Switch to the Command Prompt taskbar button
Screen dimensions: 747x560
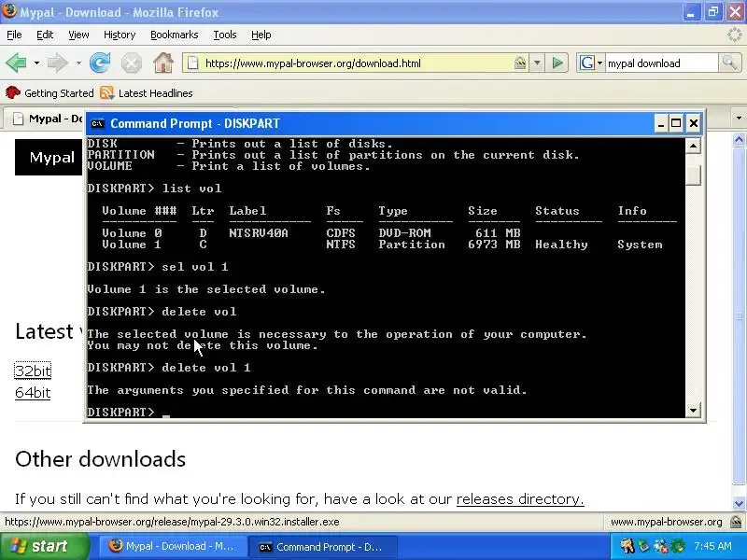[x=322, y=547]
